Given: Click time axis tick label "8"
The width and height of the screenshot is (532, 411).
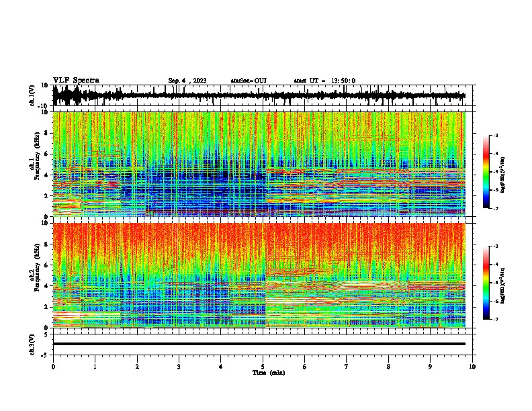Looking at the screenshot, I should pos(388,367).
